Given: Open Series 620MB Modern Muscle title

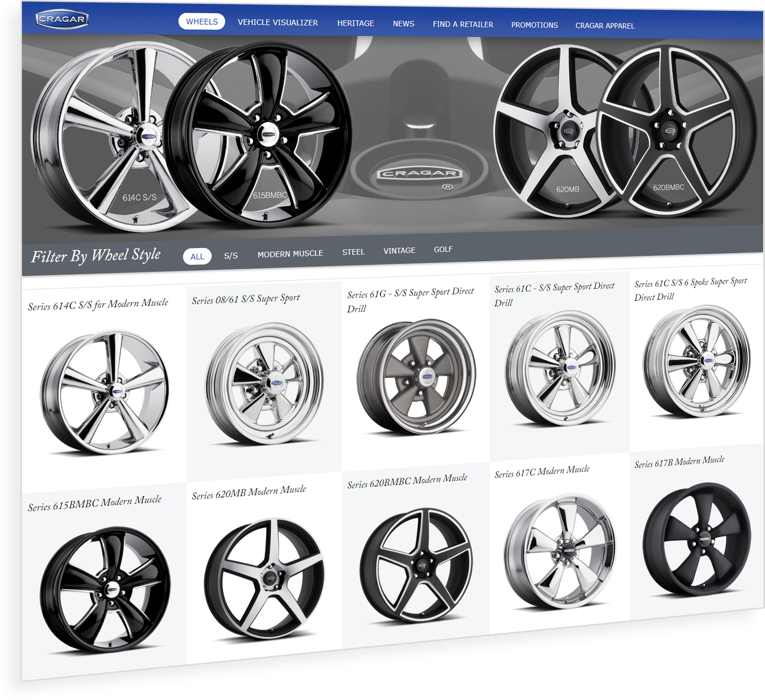Looking at the screenshot, I should tap(249, 493).
